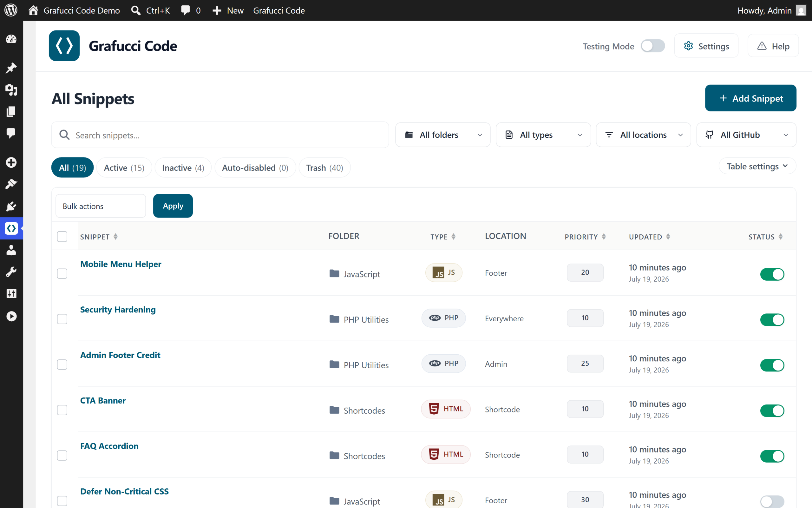Click priority 25 for Admin Footer Credit
The height and width of the screenshot is (508, 812).
click(x=585, y=364)
